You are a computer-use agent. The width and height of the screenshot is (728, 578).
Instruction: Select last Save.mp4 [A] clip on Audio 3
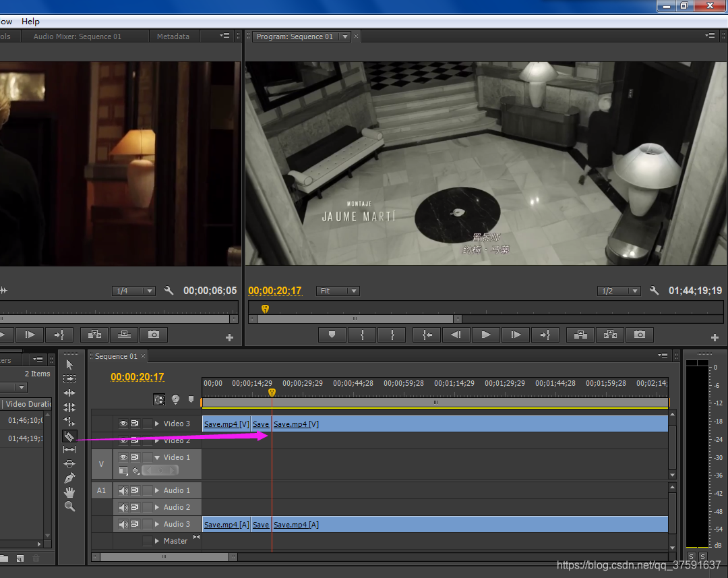[470, 525]
